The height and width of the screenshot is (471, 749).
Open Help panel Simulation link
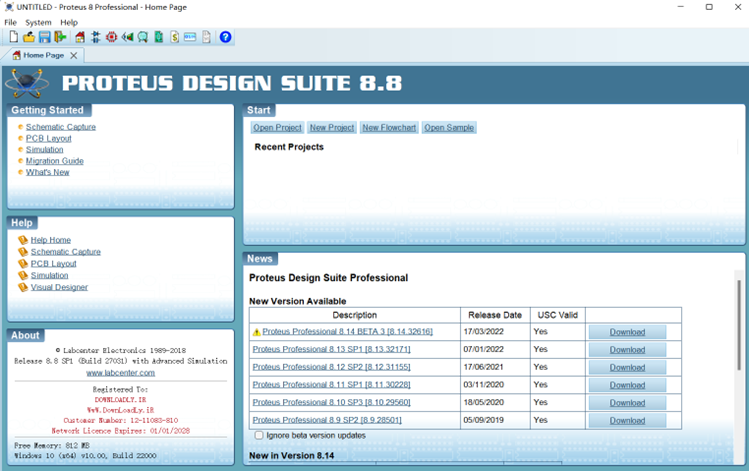point(49,275)
